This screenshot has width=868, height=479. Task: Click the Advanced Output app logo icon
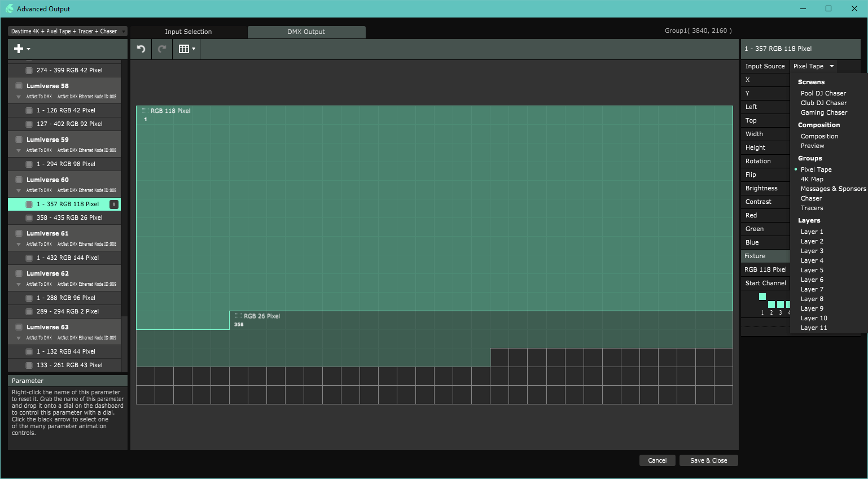coord(9,9)
